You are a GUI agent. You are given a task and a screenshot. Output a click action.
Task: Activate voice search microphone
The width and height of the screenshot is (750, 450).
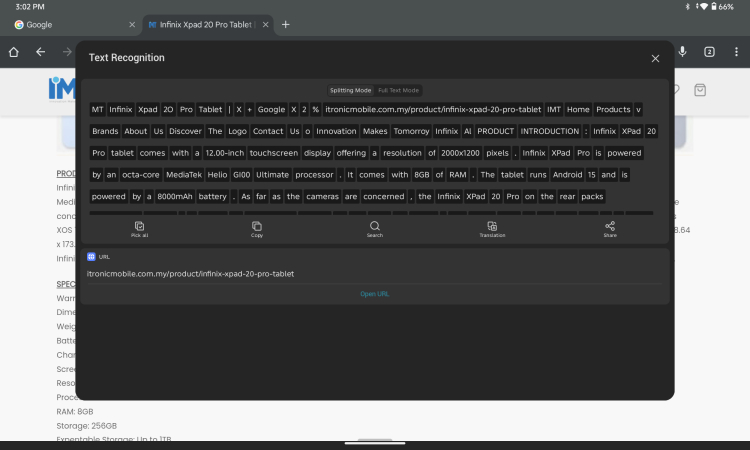(x=683, y=52)
